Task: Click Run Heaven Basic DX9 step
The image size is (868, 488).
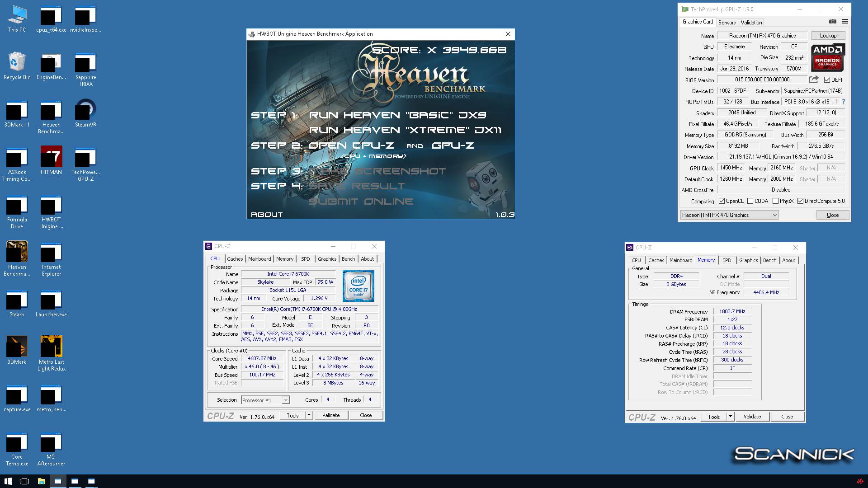Action: [x=397, y=115]
